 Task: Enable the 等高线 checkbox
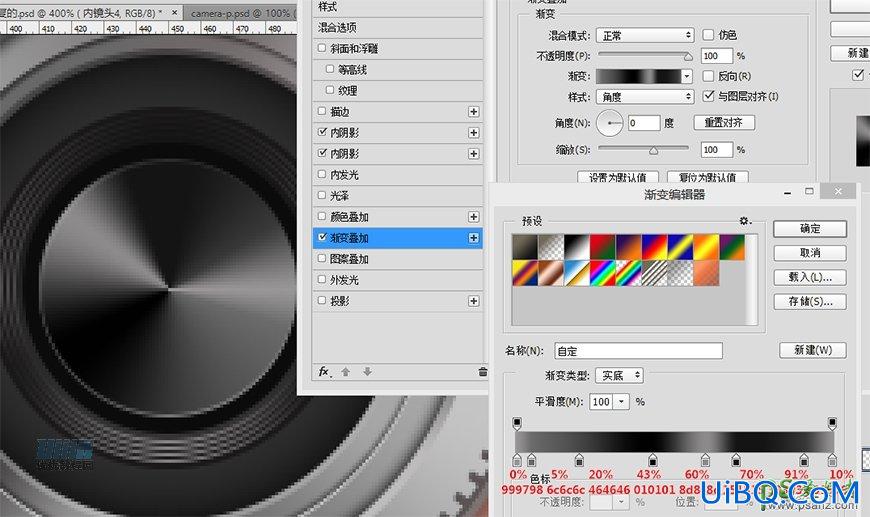click(x=330, y=69)
